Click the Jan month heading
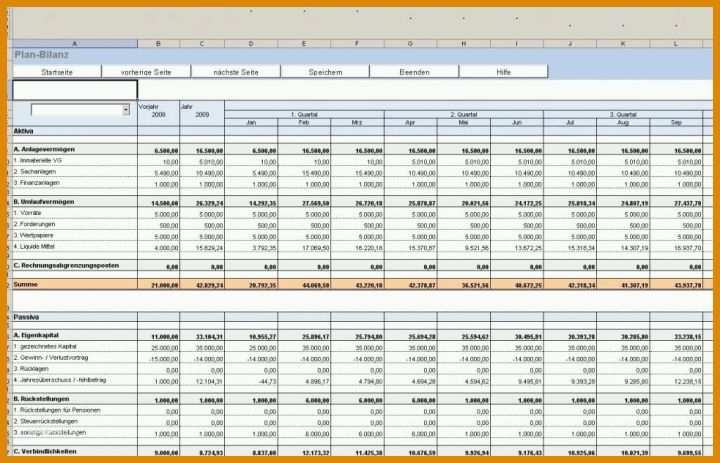Image resolution: width=720 pixels, height=463 pixels. click(x=251, y=123)
